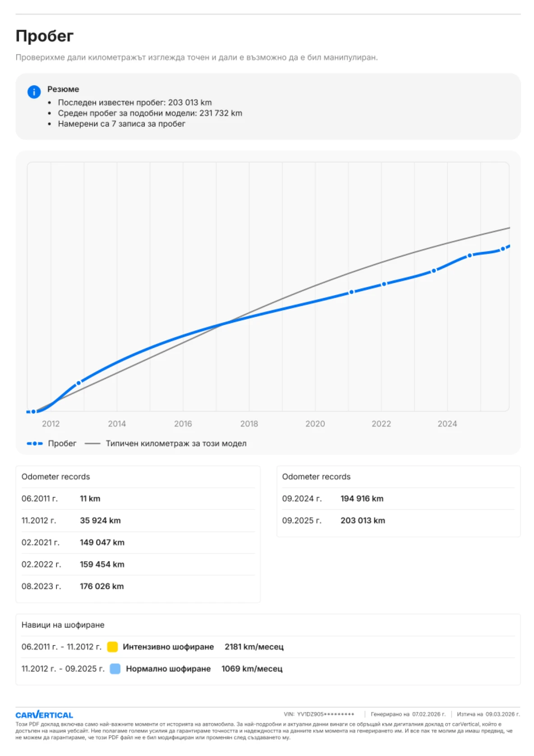This screenshot has width=534, height=756.
Task: Select the 194 916 km odometer record
Action: (362, 499)
